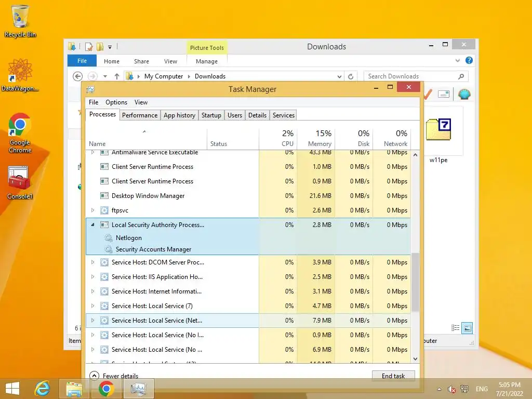This screenshot has height=399, width=532.
Task: Switch to Chrome on the taskbar
Action: point(106,389)
